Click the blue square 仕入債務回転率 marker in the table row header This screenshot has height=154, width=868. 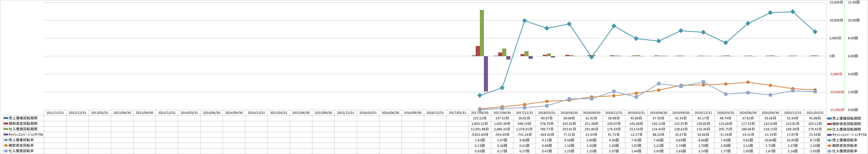[6, 151]
